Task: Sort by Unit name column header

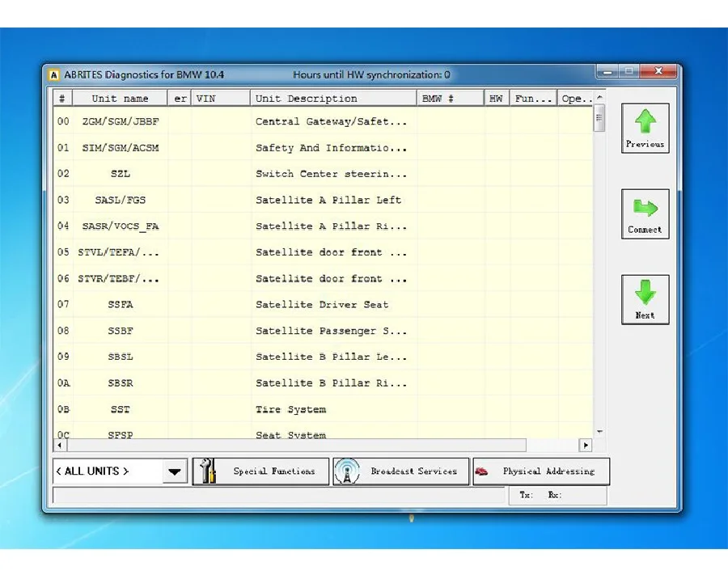Action: coord(120,99)
